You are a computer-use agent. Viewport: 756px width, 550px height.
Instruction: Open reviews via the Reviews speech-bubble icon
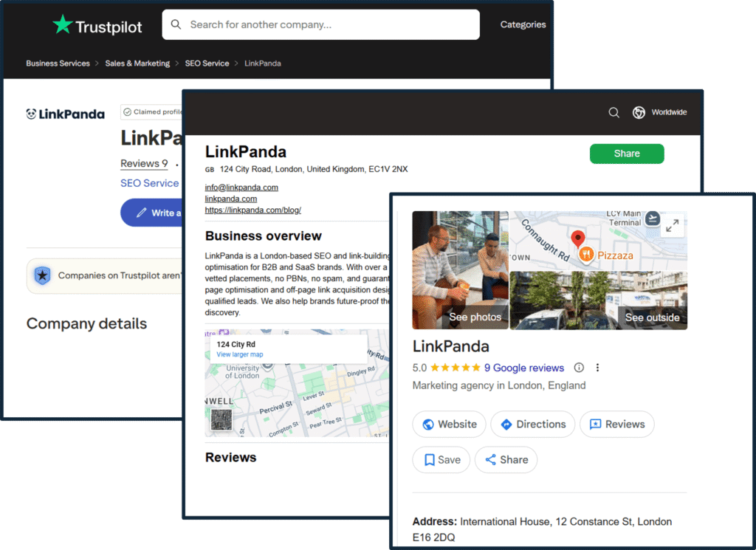pos(594,424)
